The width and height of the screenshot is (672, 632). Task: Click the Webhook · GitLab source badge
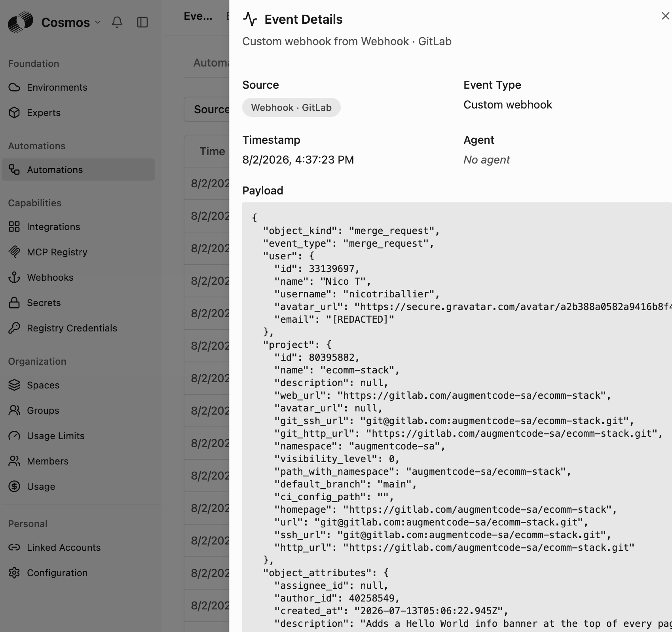(x=291, y=108)
